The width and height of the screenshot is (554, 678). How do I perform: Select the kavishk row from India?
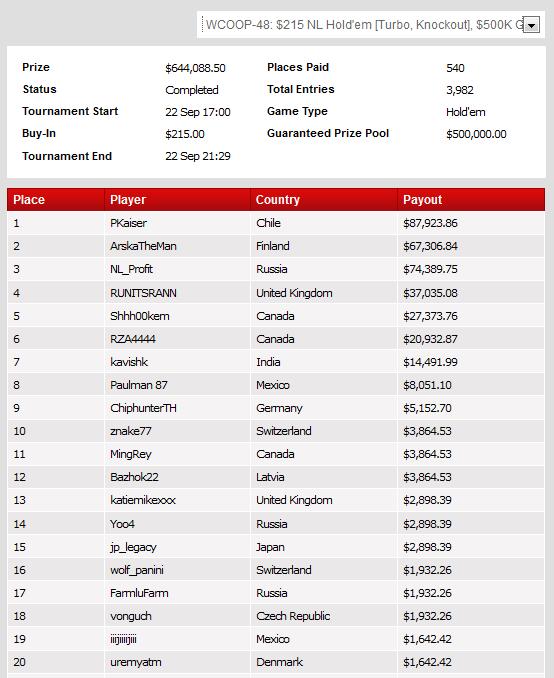coord(276,362)
